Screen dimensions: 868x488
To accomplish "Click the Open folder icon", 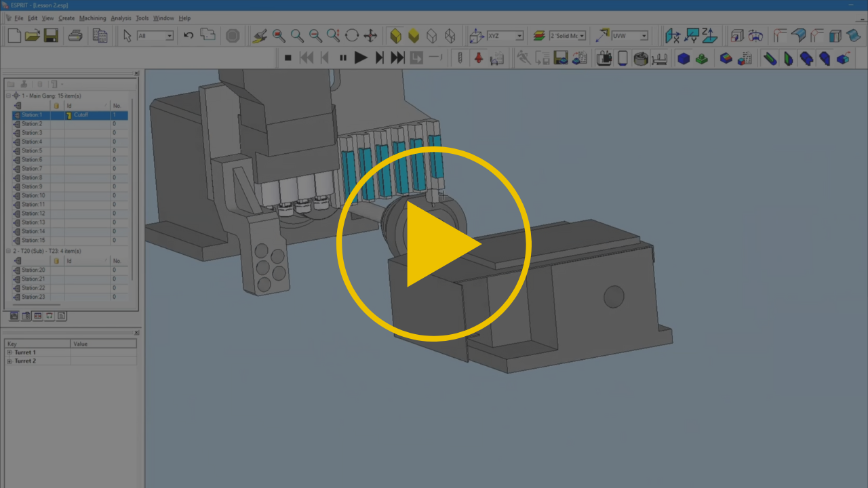I will tap(33, 36).
